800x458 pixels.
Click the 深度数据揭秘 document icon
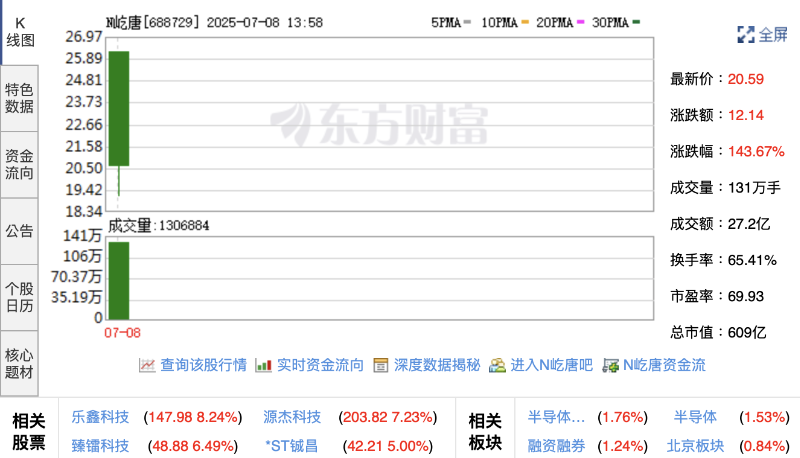[x=381, y=365]
